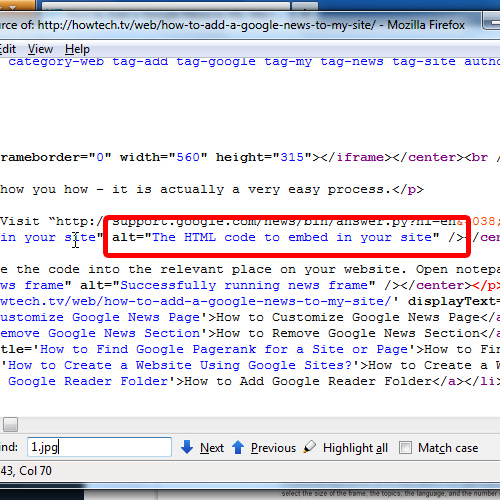Open the View menu
This screenshot has width=500, height=500.
click(x=40, y=49)
